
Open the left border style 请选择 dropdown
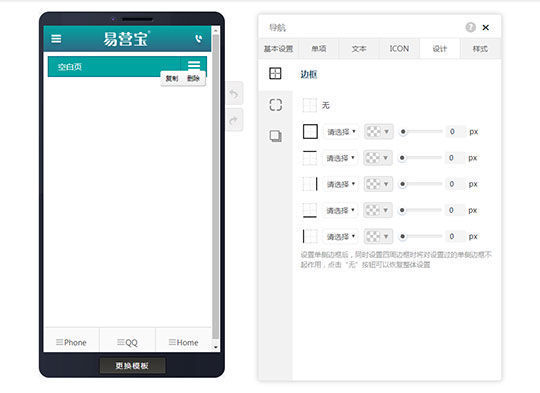click(341, 237)
